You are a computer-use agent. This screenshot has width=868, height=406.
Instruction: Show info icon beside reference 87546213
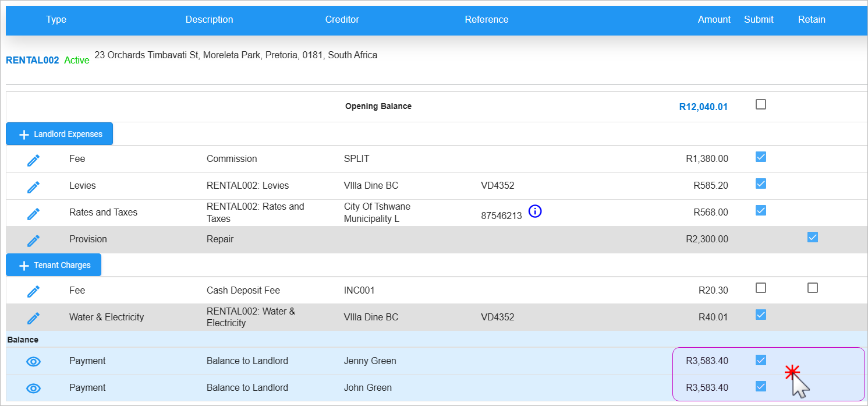click(x=535, y=212)
